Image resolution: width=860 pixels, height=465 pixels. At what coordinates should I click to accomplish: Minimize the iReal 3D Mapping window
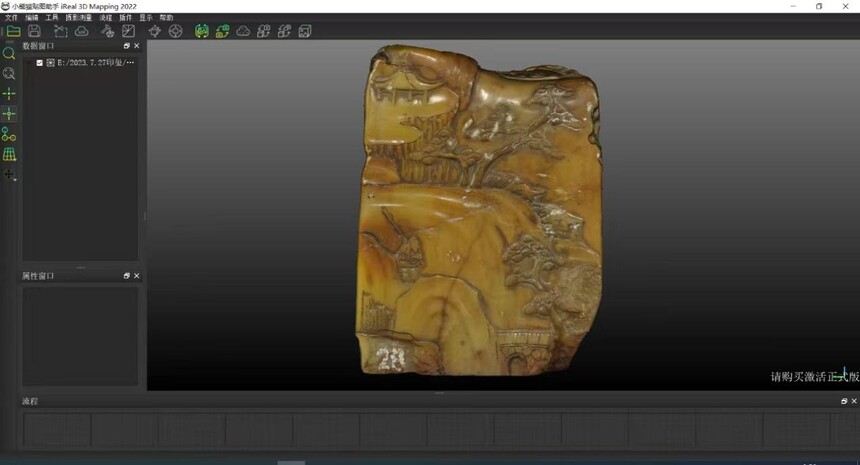pyautogui.click(x=793, y=6)
